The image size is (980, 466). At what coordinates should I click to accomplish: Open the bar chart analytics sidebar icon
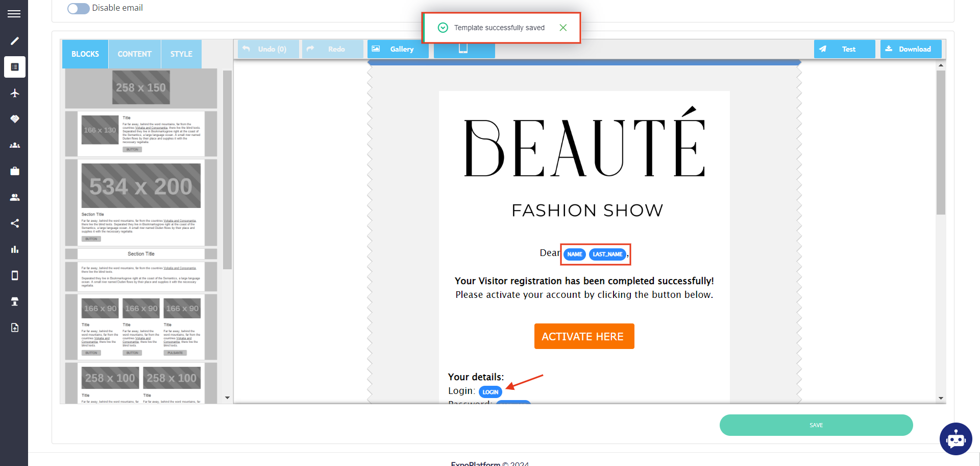pyautogui.click(x=15, y=249)
